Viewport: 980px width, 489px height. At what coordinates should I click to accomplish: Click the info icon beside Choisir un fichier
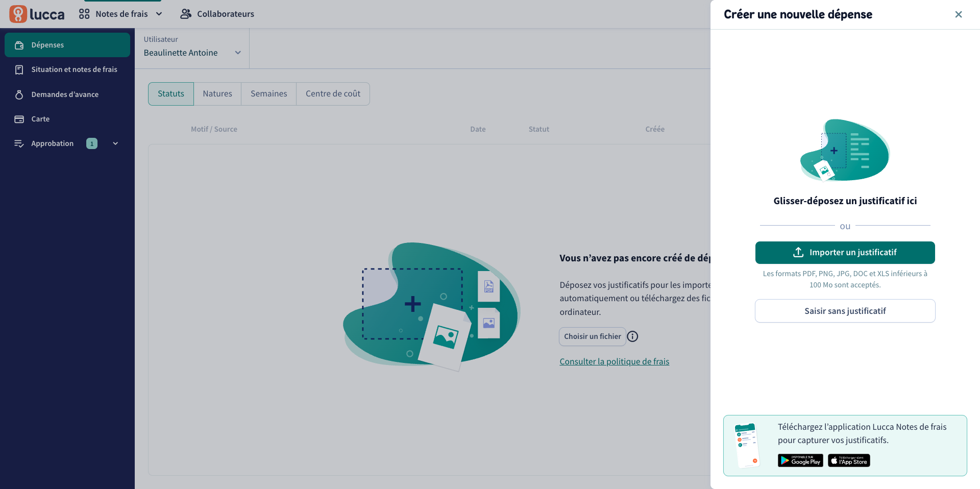point(632,336)
